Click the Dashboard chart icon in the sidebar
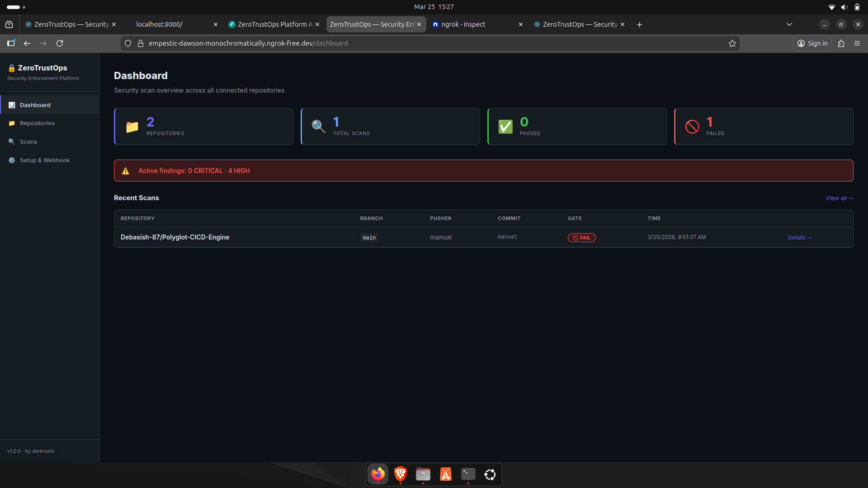Image resolution: width=868 pixels, height=488 pixels. pyautogui.click(x=12, y=105)
